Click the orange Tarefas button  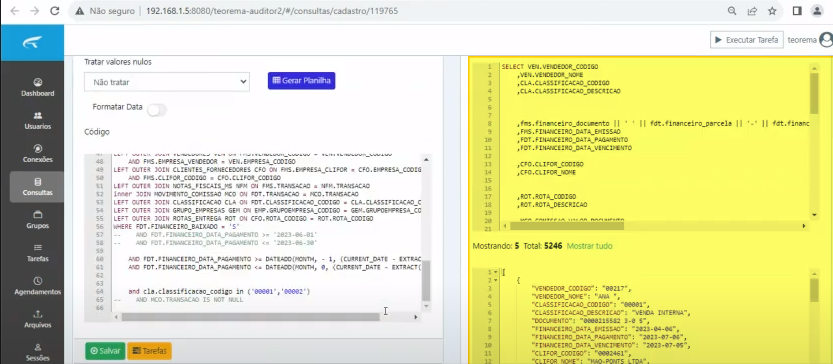149,351
